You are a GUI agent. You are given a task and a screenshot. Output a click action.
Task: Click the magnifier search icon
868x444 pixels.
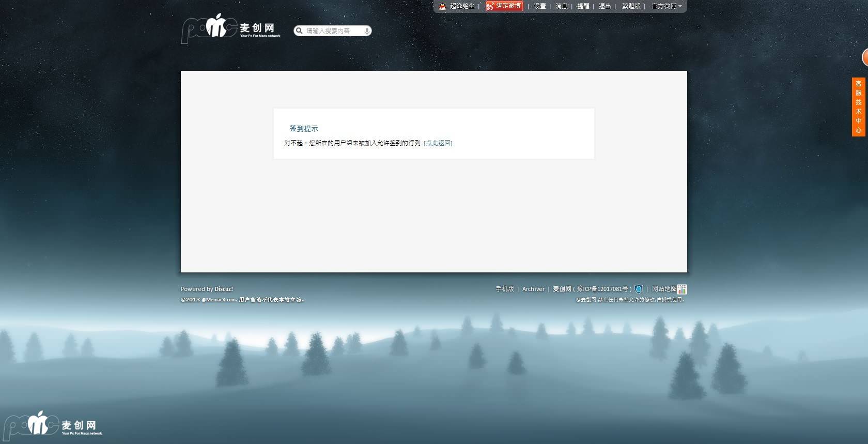[299, 31]
